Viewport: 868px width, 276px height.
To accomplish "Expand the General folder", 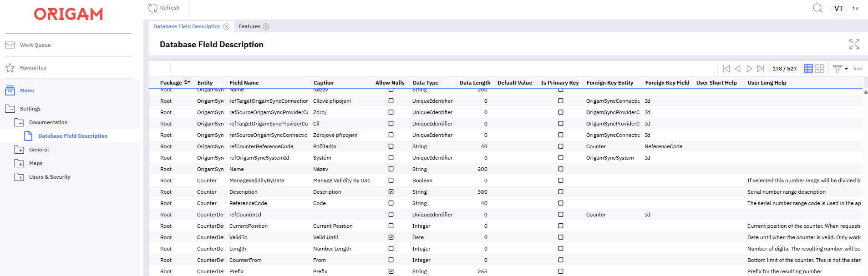I will [19, 150].
